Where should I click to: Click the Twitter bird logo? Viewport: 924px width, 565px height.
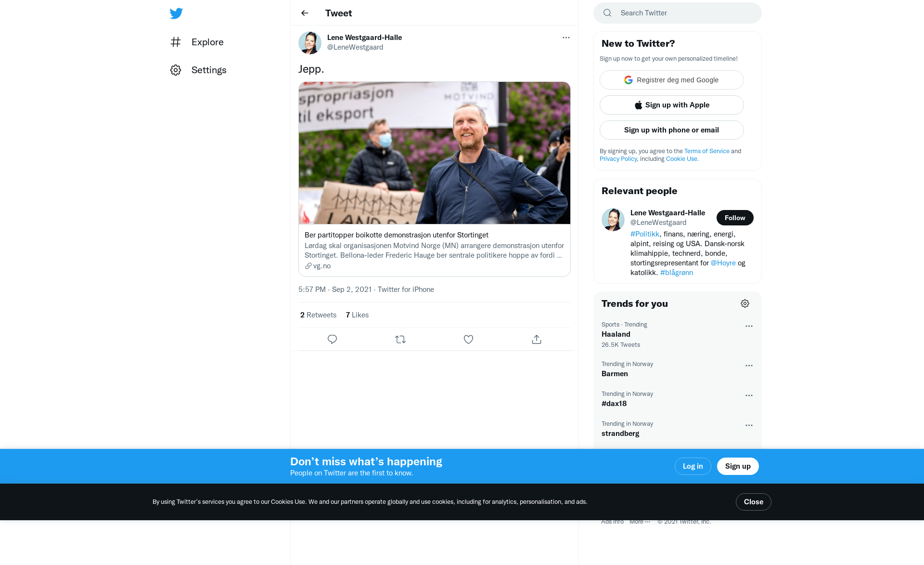pos(176,13)
